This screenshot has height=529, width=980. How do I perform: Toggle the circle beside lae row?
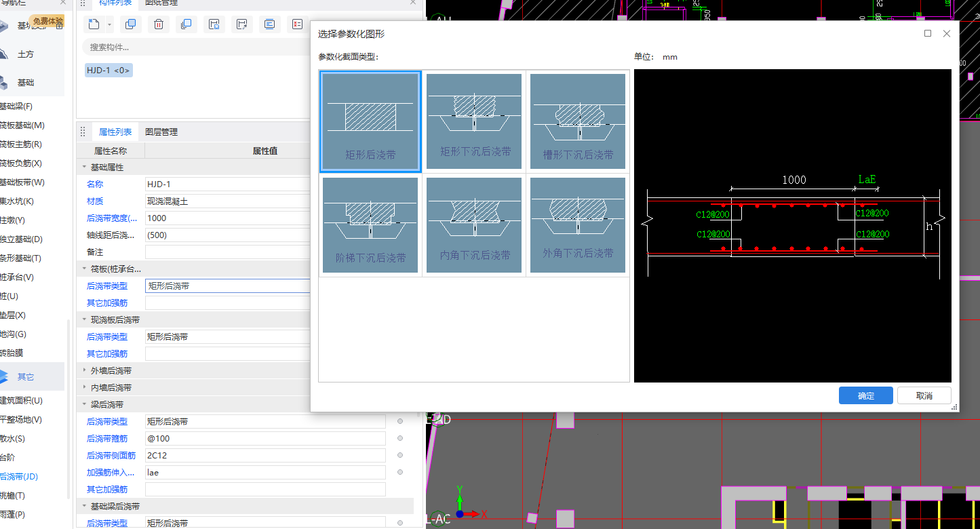[x=400, y=472]
